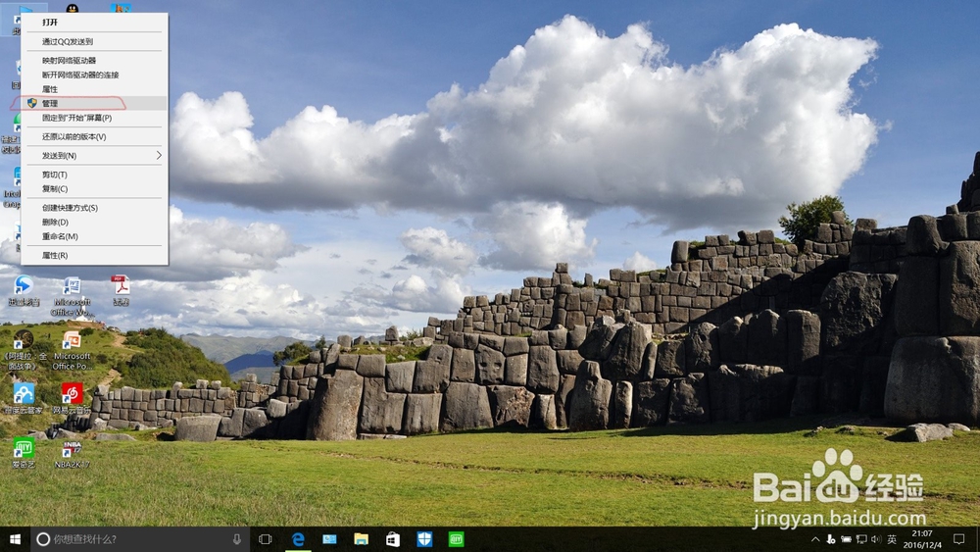Click the battery tray icon
The height and width of the screenshot is (552, 980).
click(846, 539)
